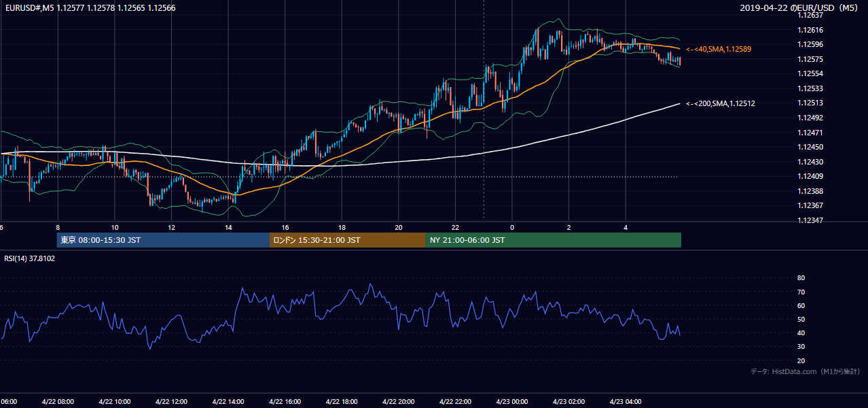Click price level 1.12409 on the axis
This screenshot has height=408, width=868.
pos(810,176)
